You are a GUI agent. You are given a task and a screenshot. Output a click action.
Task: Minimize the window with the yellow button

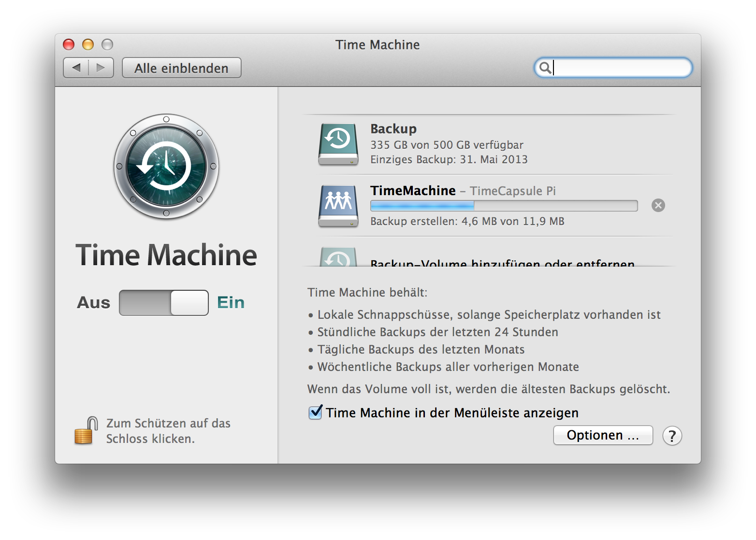coord(88,44)
